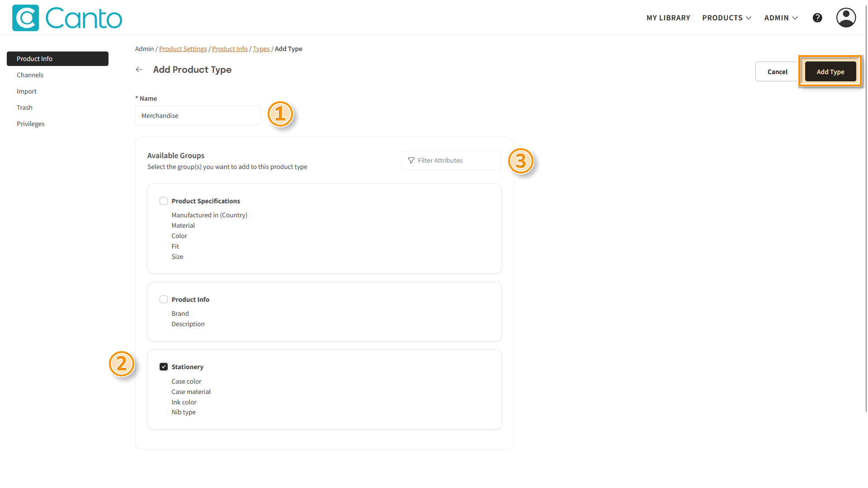Open the help question mark icon

[817, 18]
